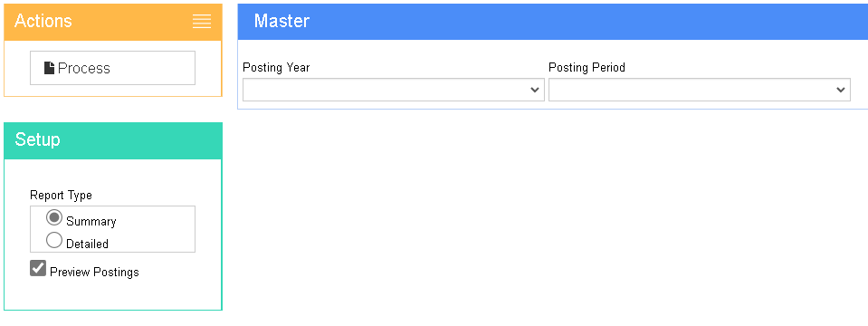868x326 pixels.
Task: Uncheck the Preview Postings checkbox
Action: [x=38, y=268]
